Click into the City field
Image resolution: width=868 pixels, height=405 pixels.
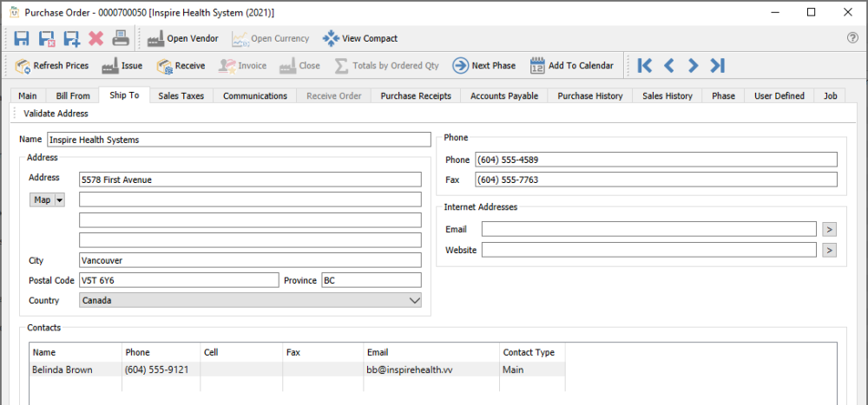[x=250, y=260]
